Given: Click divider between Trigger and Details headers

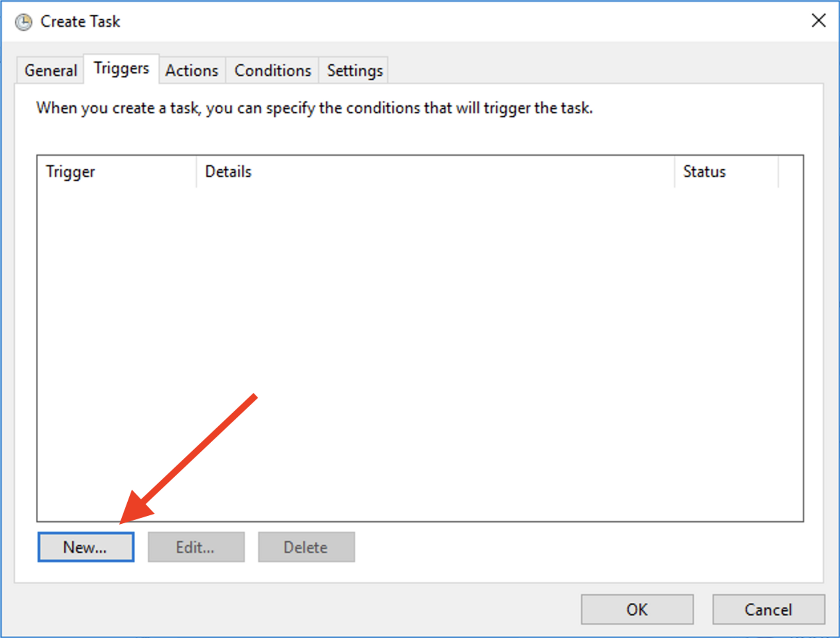Looking at the screenshot, I should tap(196, 172).
